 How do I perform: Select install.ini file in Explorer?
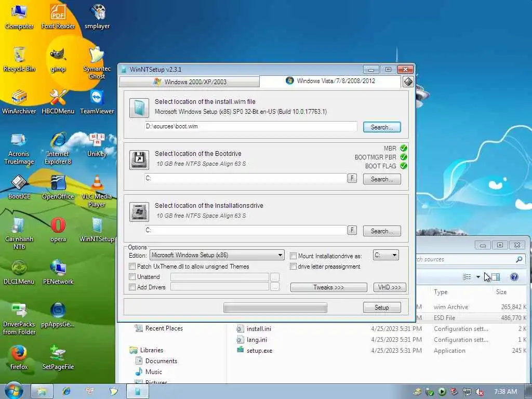tap(254, 328)
